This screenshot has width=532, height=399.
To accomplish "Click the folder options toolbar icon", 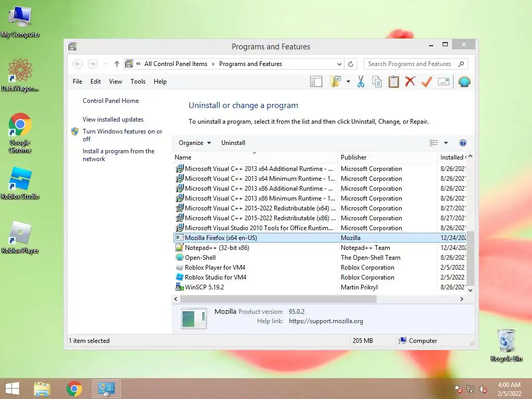I will pos(336,82).
